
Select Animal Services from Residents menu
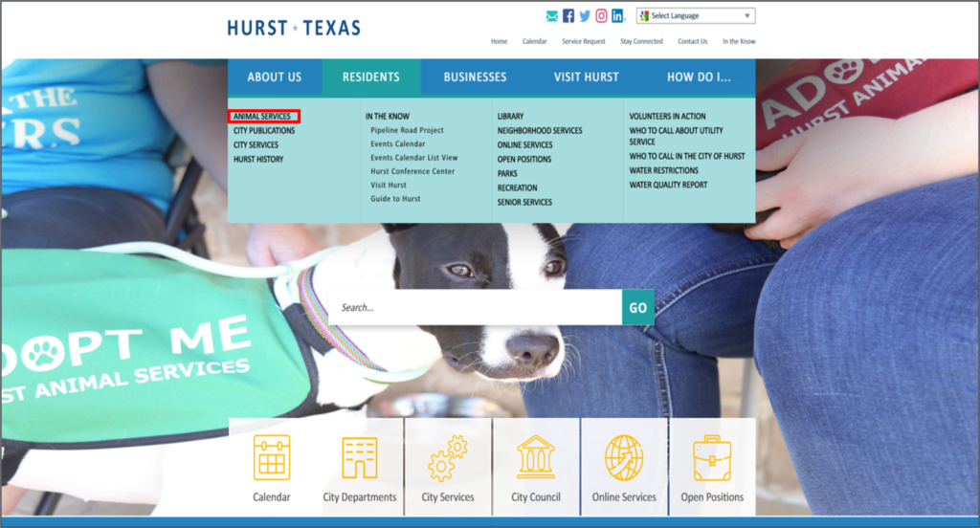262,117
